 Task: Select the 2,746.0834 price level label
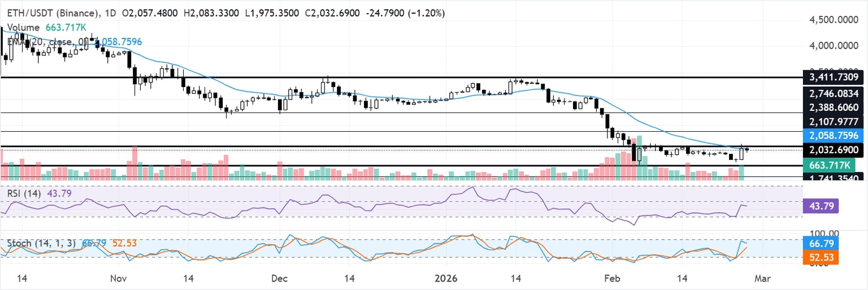pyautogui.click(x=834, y=92)
